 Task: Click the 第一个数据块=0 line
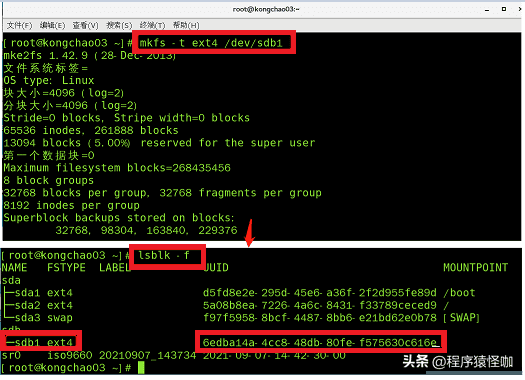49,155
